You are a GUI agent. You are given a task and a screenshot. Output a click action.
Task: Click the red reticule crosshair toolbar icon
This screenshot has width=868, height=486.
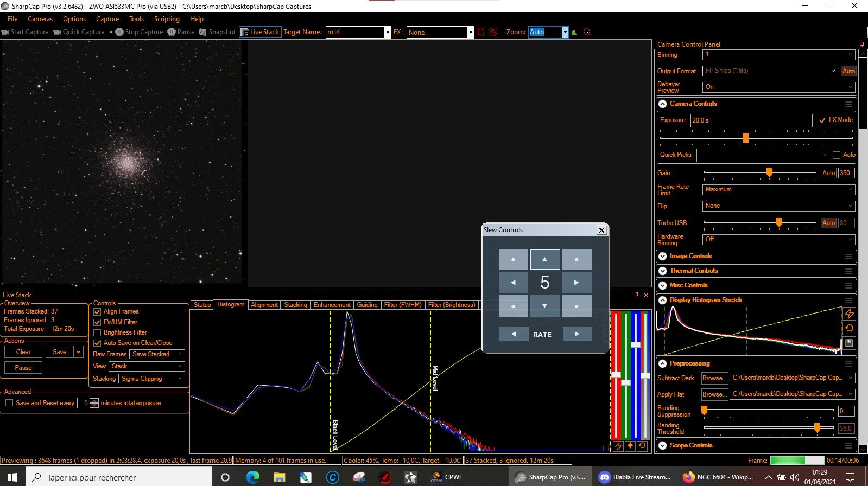tap(493, 32)
